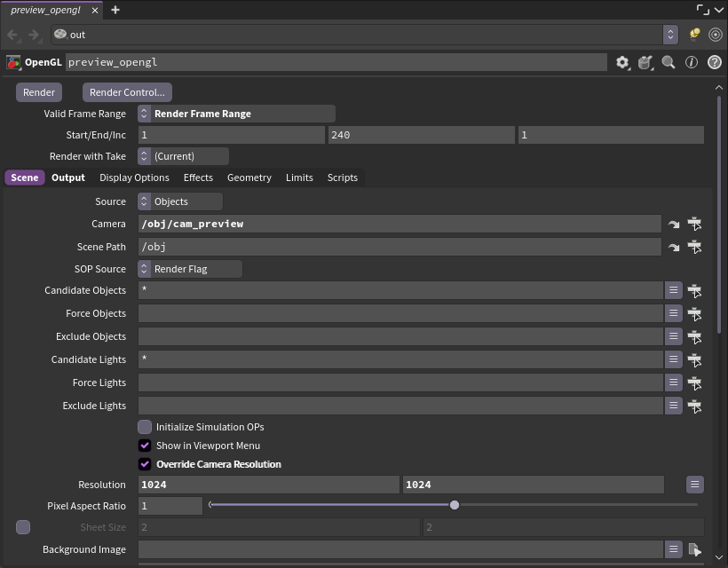Switch to the Scripts tab

point(343,177)
